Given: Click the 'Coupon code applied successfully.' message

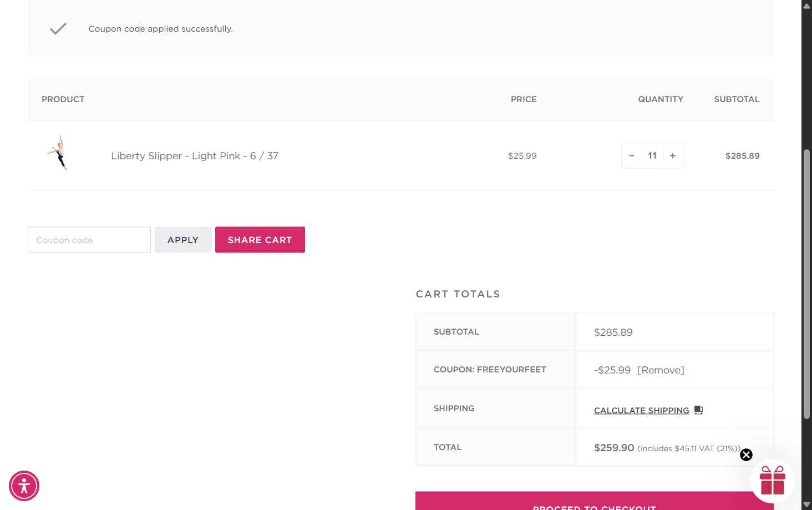Looking at the screenshot, I should click(x=161, y=29).
